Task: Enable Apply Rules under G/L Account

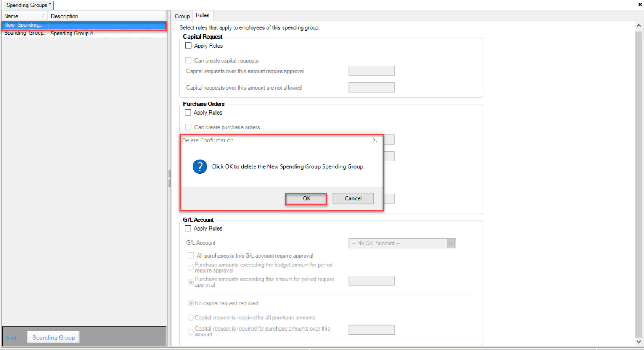Action: click(188, 228)
